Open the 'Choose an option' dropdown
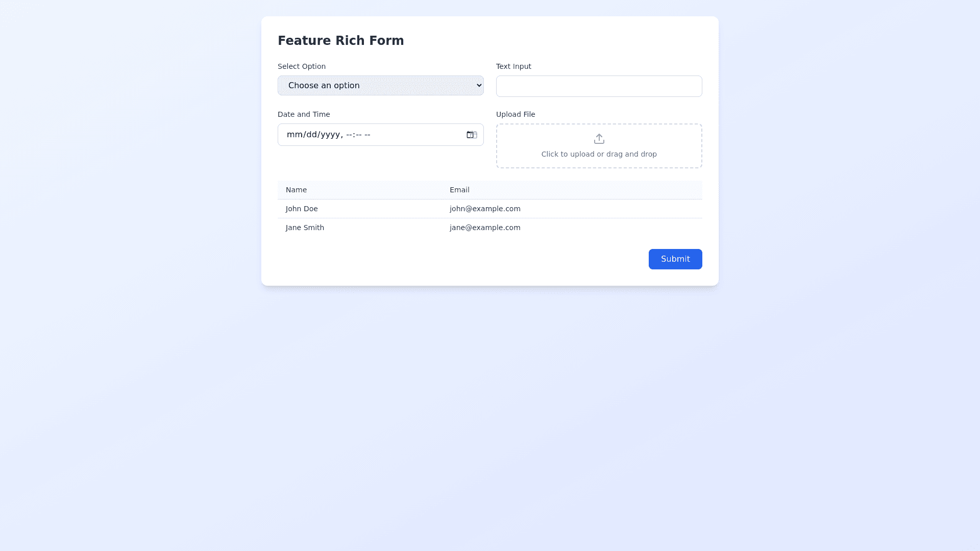Image resolution: width=980 pixels, height=551 pixels. (380, 86)
